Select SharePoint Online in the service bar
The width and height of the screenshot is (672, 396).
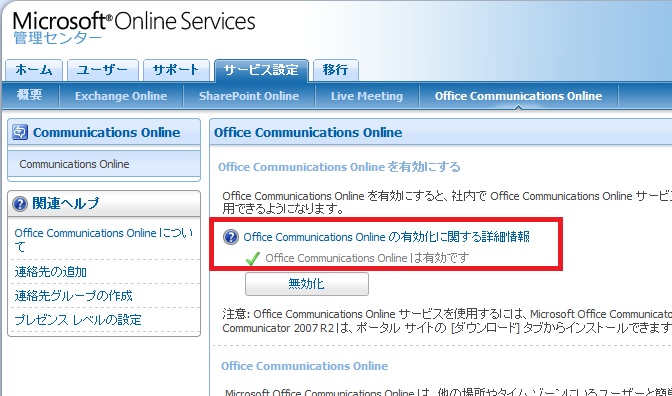249,96
